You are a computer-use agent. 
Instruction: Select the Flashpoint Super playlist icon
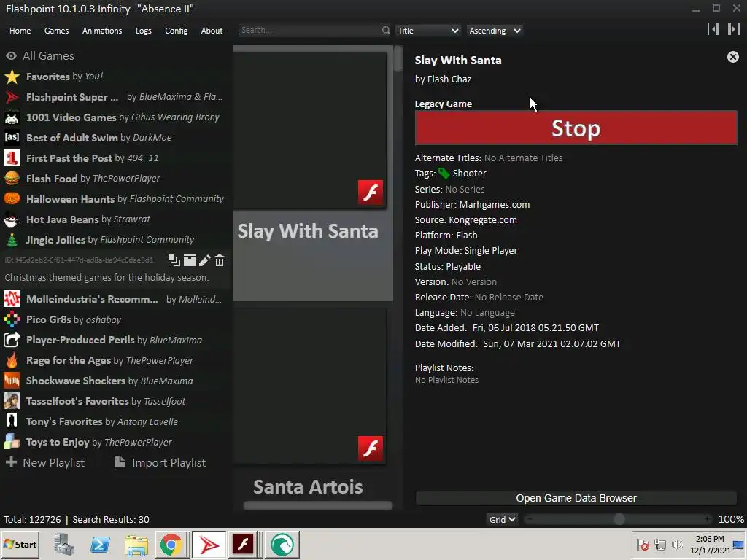(x=12, y=97)
